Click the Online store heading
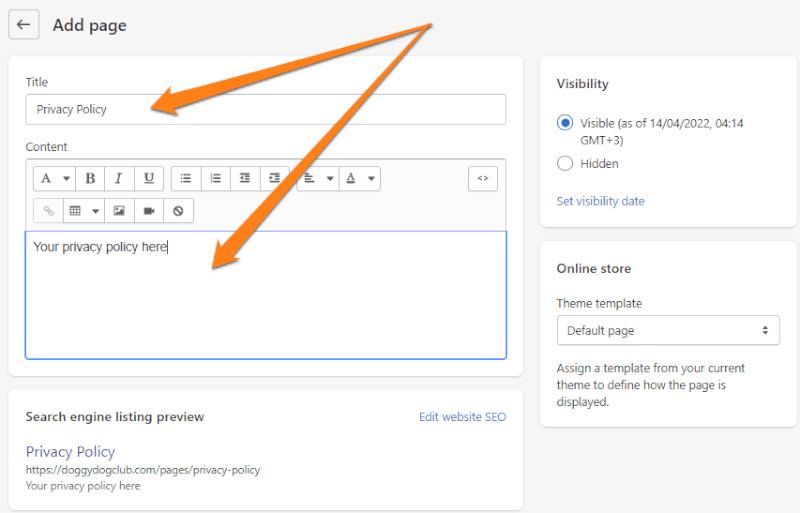Viewport: 800px width, 513px height. [x=593, y=268]
